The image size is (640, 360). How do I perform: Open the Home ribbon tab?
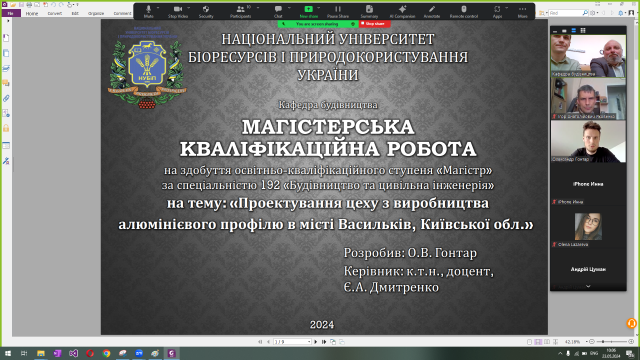coord(32,13)
